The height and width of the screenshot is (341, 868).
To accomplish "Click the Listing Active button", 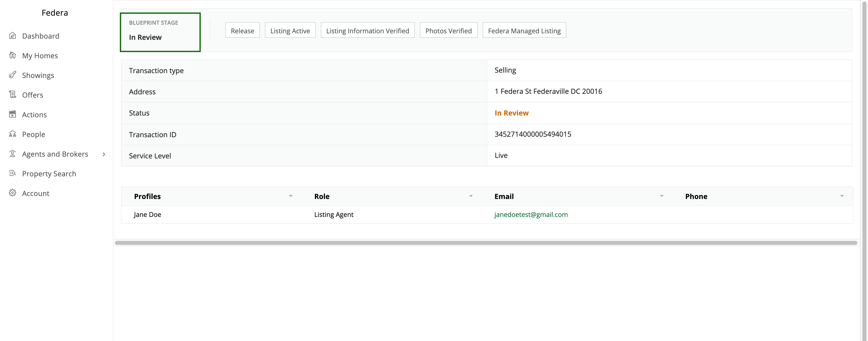I will (290, 30).
